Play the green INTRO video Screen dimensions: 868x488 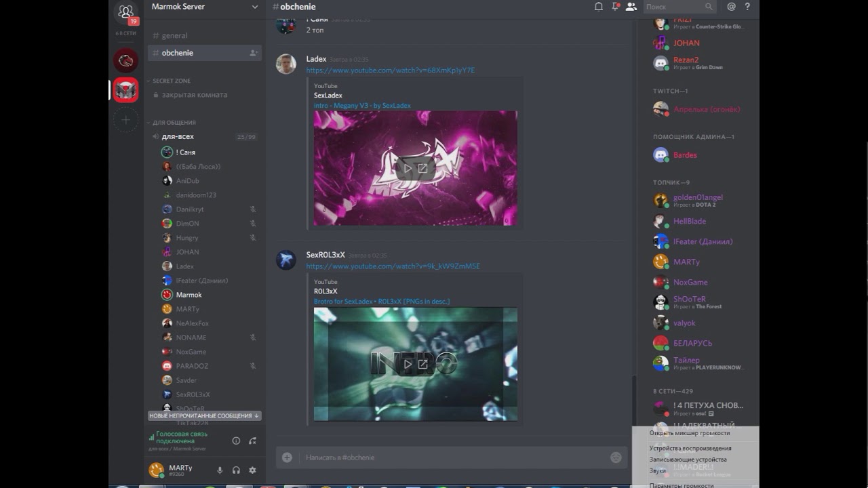coord(408,364)
